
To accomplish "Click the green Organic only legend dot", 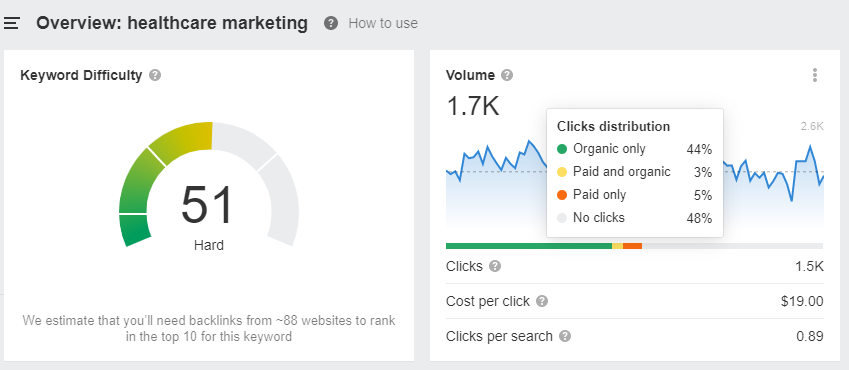I will (x=562, y=149).
